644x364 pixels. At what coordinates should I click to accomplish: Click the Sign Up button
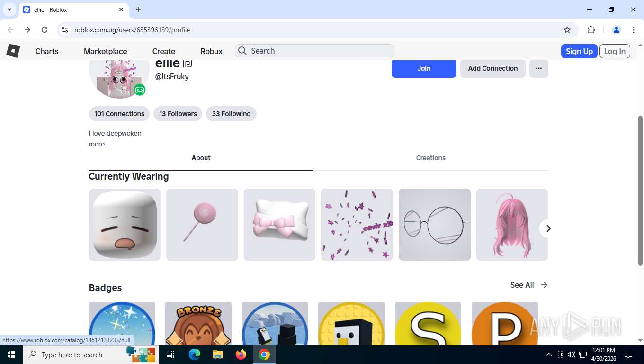click(x=579, y=51)
